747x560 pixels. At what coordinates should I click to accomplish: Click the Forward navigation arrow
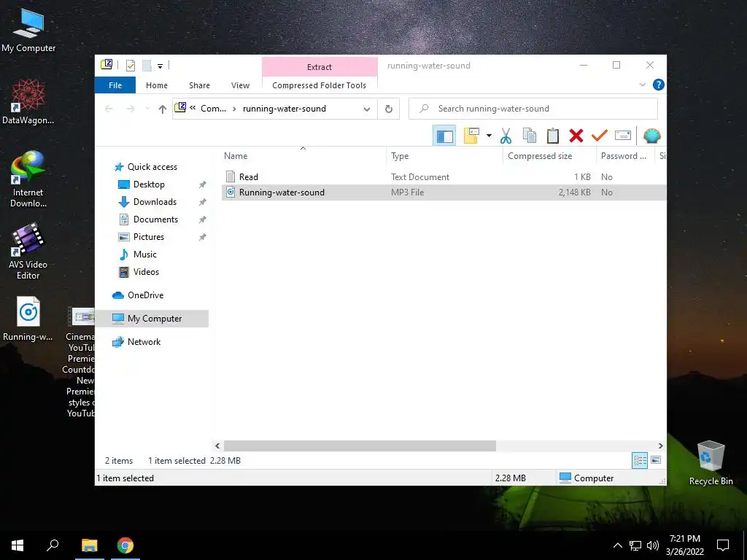click(130, 109)
